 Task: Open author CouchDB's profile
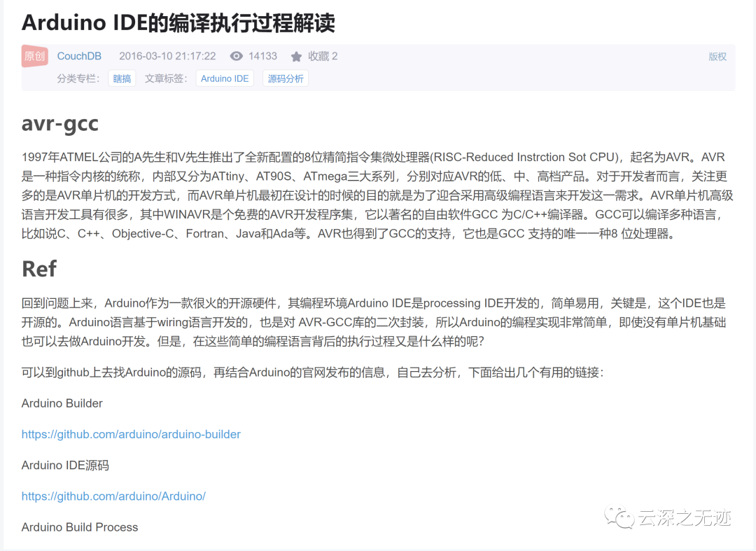tap(79, 56)
